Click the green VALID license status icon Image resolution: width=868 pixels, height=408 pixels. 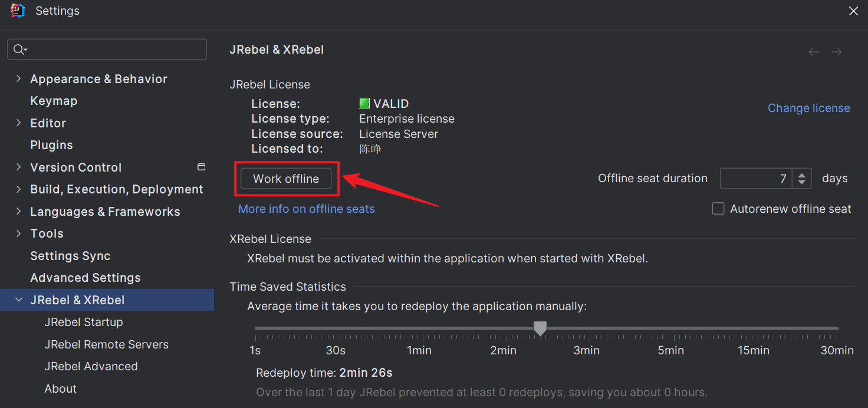pyautogui.click(x=364, y=104)
